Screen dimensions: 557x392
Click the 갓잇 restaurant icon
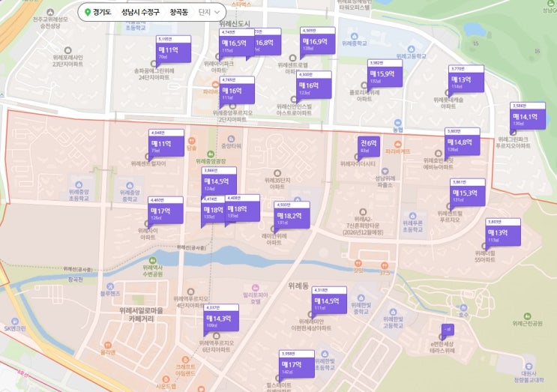358,264
